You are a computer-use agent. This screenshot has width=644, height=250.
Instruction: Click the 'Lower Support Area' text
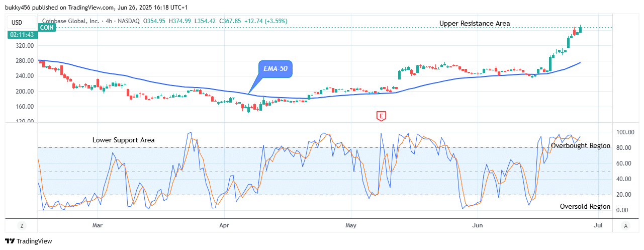click(x=123, y=140)
